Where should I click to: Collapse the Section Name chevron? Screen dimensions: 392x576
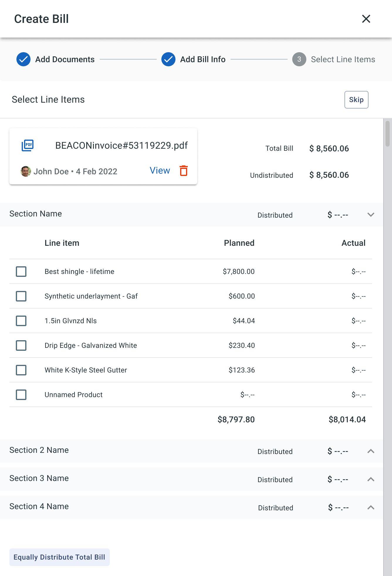pyautogui.click(x=371, y=215)
